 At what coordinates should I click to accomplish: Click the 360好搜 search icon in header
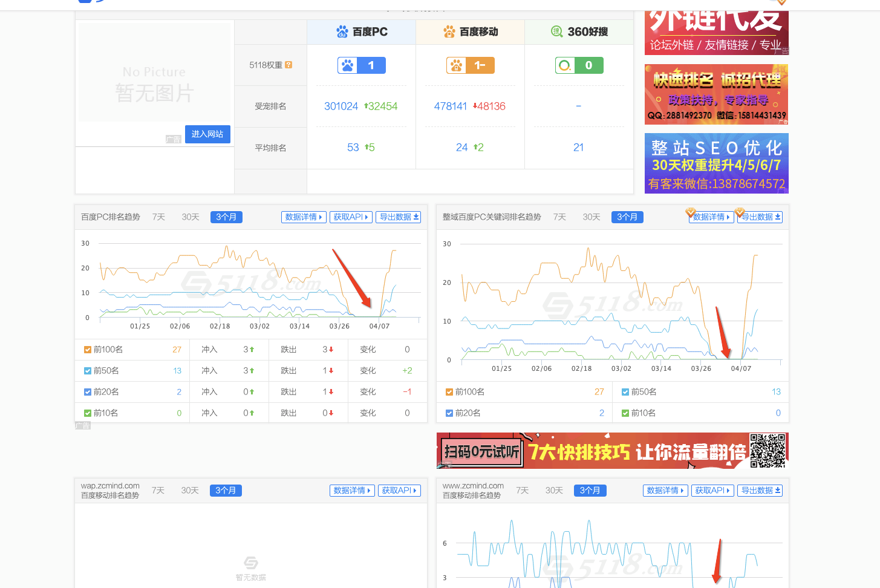tap(557, 31)
